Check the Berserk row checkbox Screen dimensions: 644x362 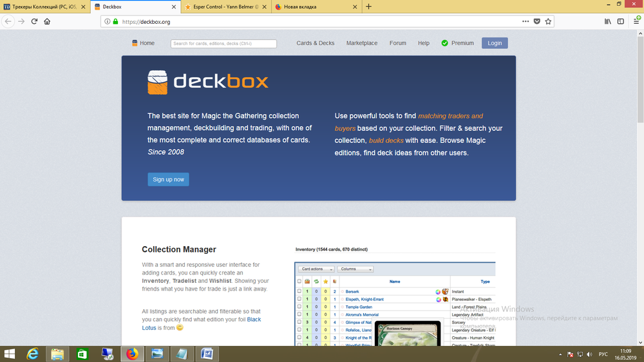[x=299, y=291]
